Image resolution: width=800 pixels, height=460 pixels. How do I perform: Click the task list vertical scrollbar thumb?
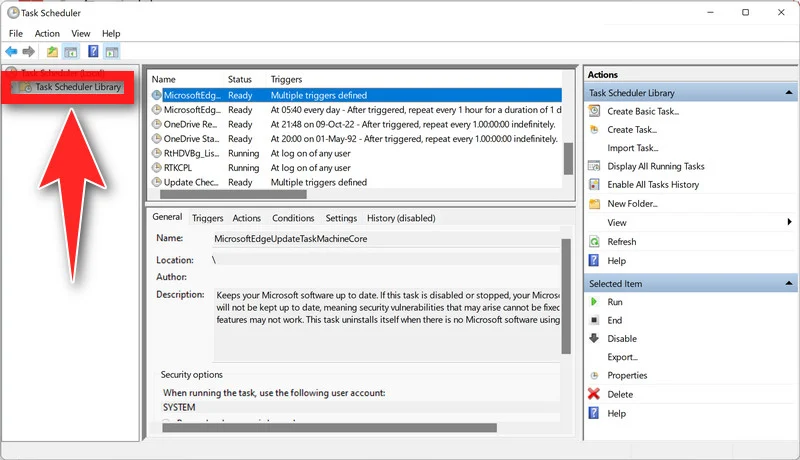coord(568,159)
